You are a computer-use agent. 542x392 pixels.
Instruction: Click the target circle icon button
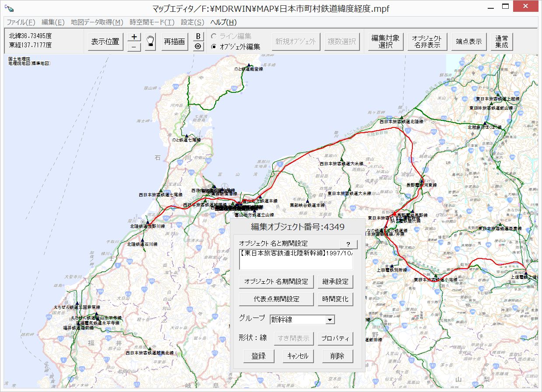(198, 46)
